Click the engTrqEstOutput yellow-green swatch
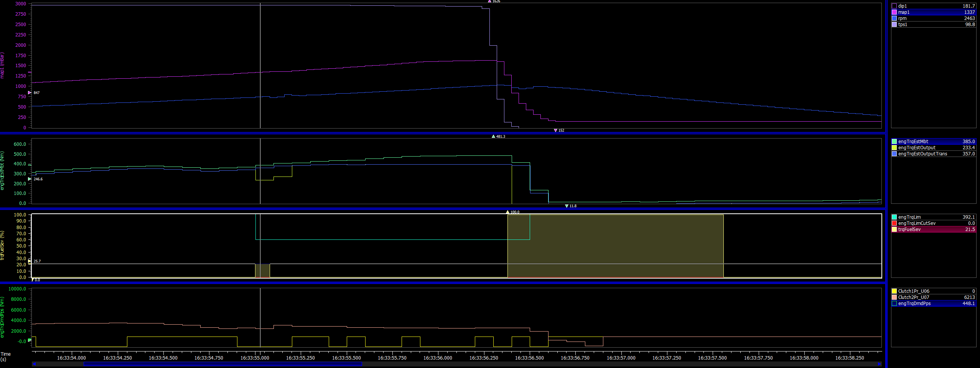 point(894,148)
